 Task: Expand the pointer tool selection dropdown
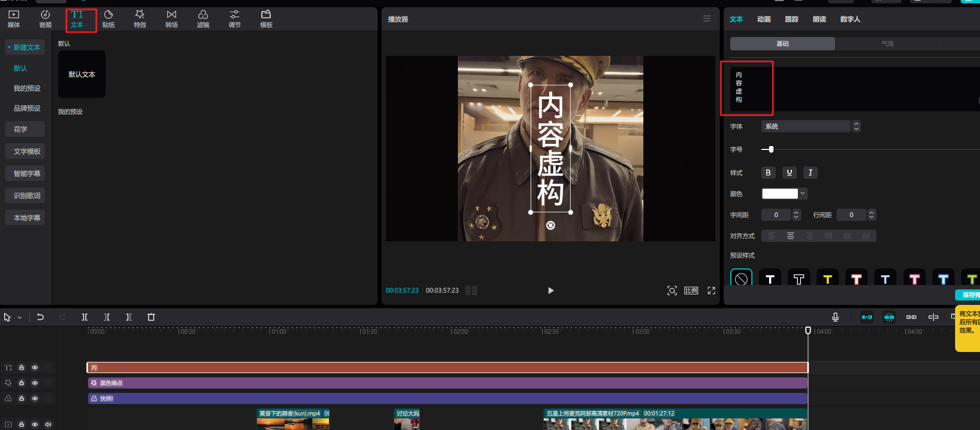[20, 318]
